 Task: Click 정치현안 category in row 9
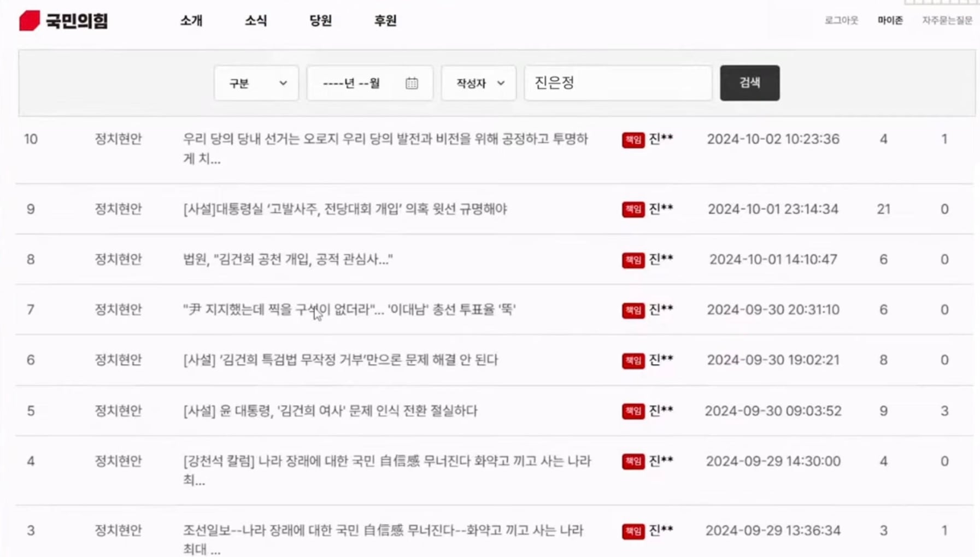point(118,209)
